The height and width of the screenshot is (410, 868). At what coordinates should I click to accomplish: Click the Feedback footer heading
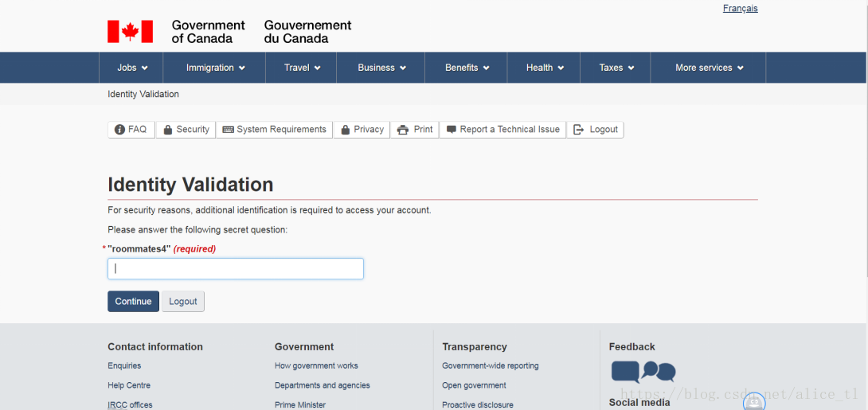coord(631,347)
